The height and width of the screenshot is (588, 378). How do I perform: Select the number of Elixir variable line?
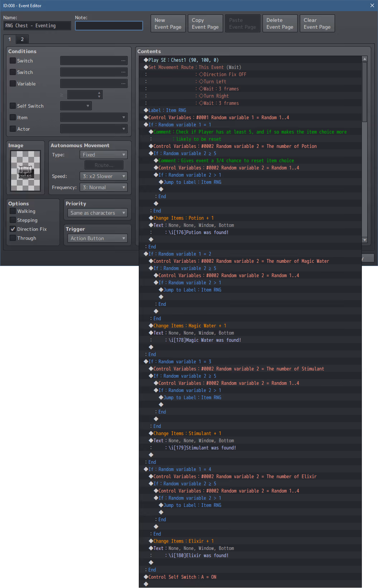pyautogui.click(x=251, y=476)
